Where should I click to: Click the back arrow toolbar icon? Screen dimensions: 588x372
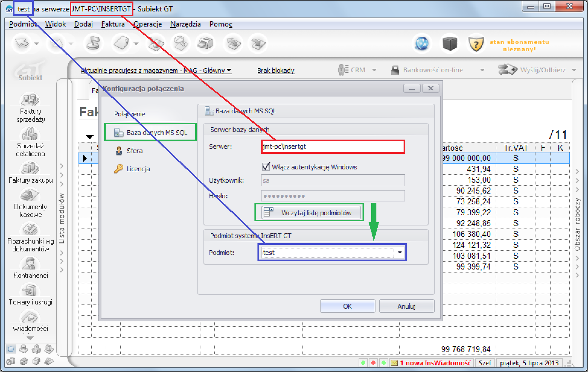(23, 44)
